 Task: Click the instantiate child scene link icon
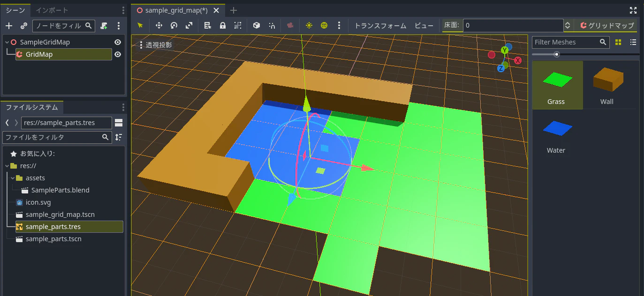[24, 26]
